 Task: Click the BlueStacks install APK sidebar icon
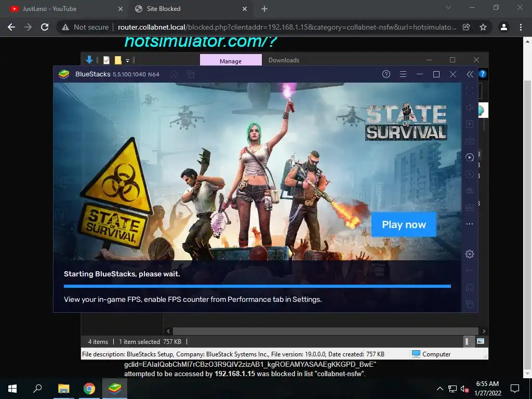click(470, 207)
